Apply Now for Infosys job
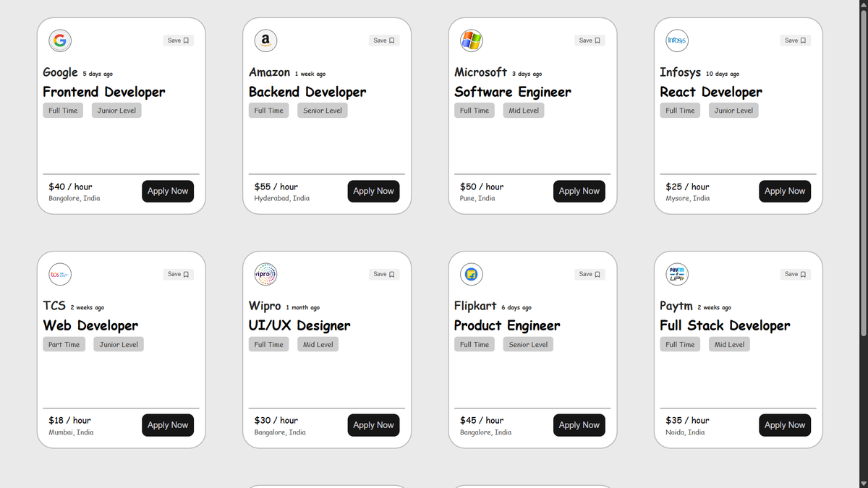This screenshot has width=868, height=488. (x=785, y=191)
